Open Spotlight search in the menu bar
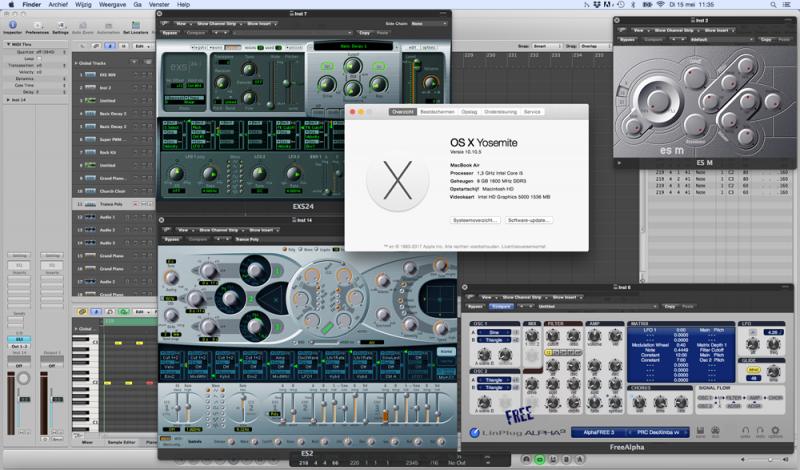The width and height of the screenshot is (800, 470). pos(773,5)
